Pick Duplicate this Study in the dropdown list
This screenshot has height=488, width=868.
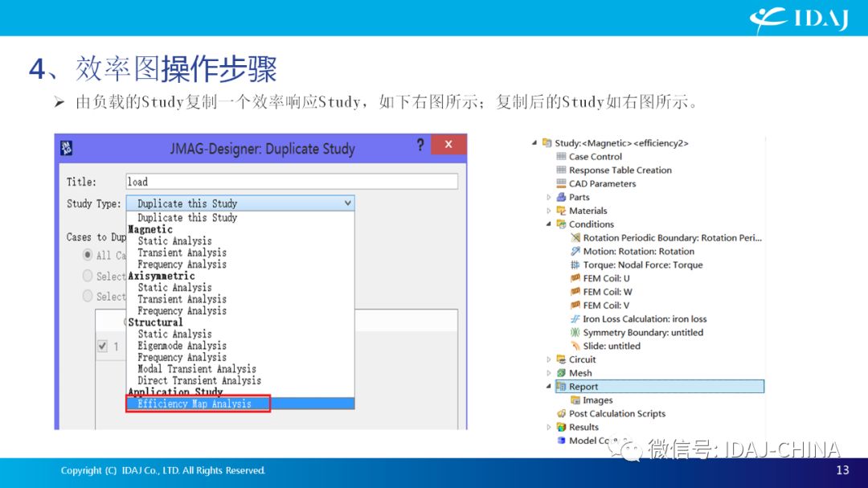click(x=240, y=218)
